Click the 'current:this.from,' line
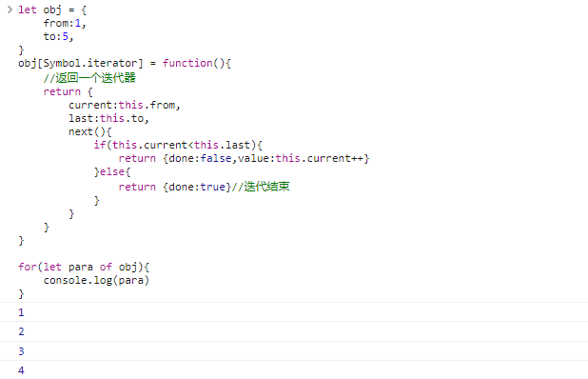 [124, 105]
